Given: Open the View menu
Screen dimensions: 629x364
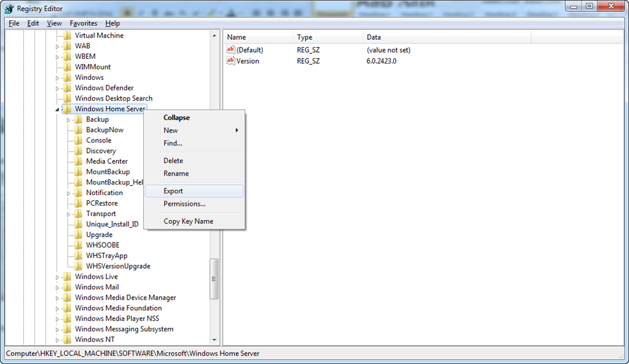Looking at the screenshot, I should coord(54,23).
